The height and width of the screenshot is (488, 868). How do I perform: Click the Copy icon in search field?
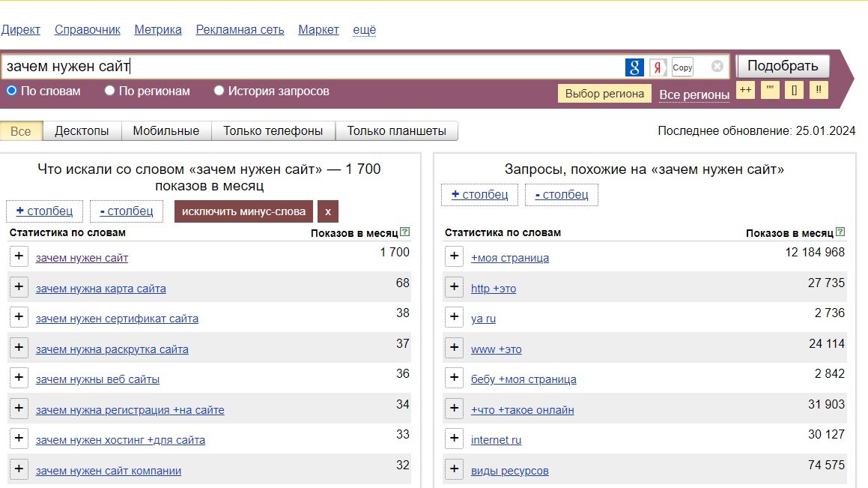(682, 67)
